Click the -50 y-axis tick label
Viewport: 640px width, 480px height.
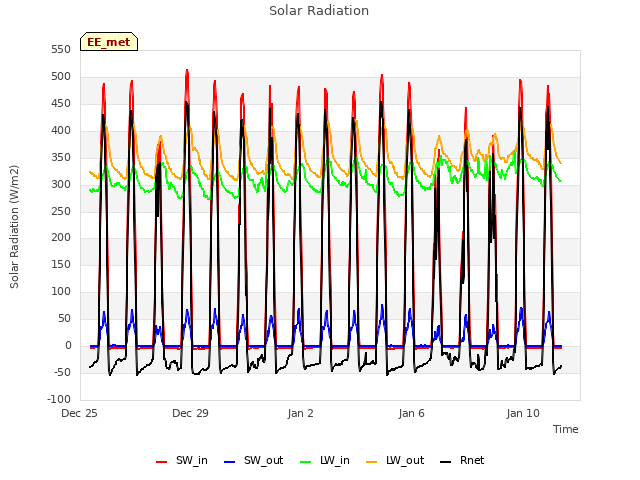click(62, 372)
